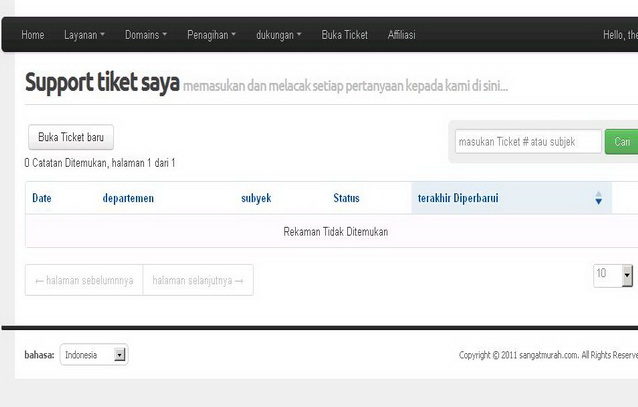Click the Support tiket saya heading

click(102, 83)
